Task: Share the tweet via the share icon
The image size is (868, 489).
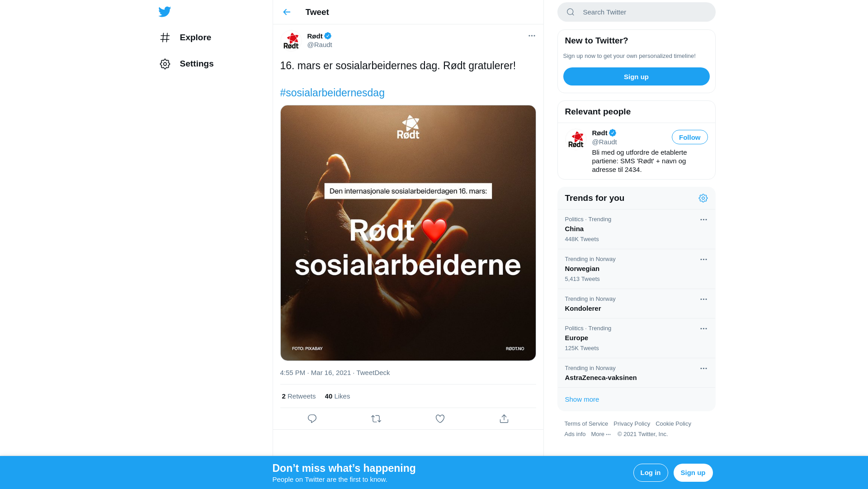Action: (x=504, y=419)
